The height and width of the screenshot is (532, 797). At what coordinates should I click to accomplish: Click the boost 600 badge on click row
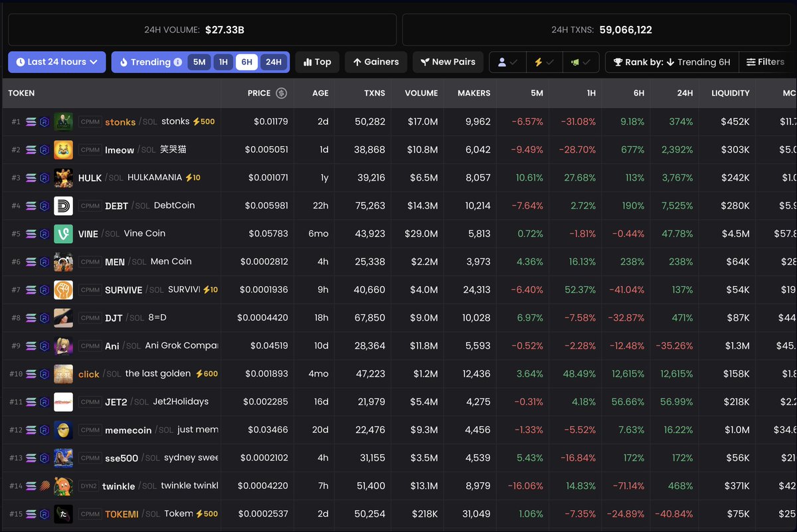tap(207, 374)
